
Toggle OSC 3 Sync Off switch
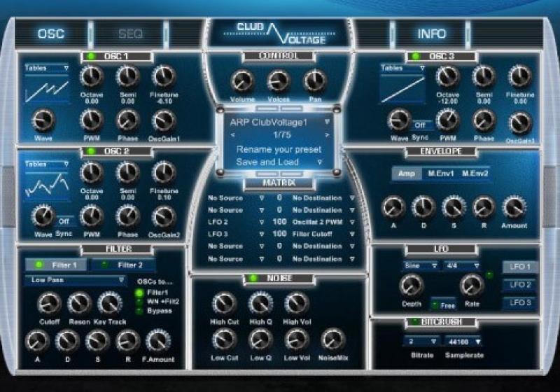coord(420,125)
